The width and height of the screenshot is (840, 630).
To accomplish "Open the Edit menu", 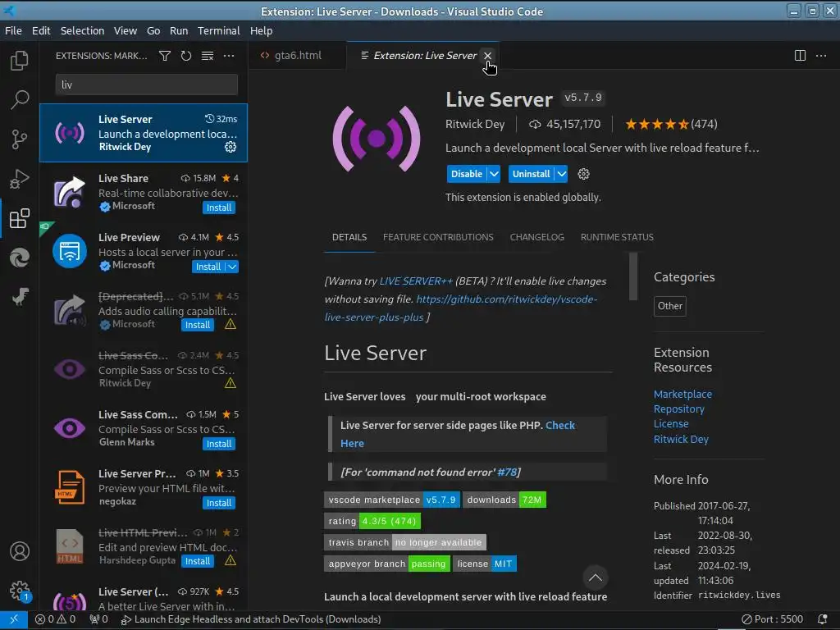I will (41, 30).
